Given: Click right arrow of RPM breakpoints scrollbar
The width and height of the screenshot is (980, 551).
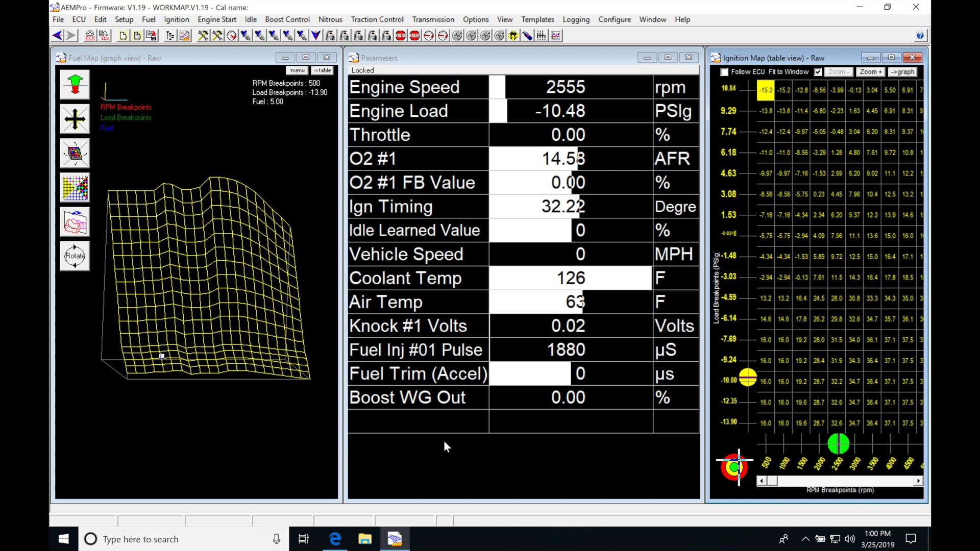Looking at the screenshot, I should click(918, 481).
